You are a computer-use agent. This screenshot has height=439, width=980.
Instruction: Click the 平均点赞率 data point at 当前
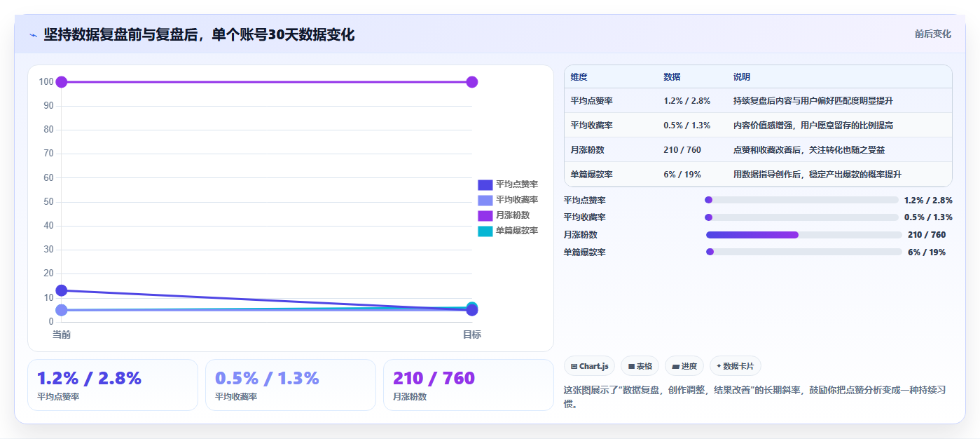(x=61, y=290)
